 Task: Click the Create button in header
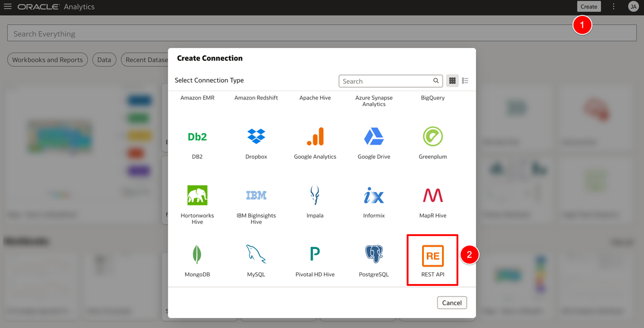[588, 6]
